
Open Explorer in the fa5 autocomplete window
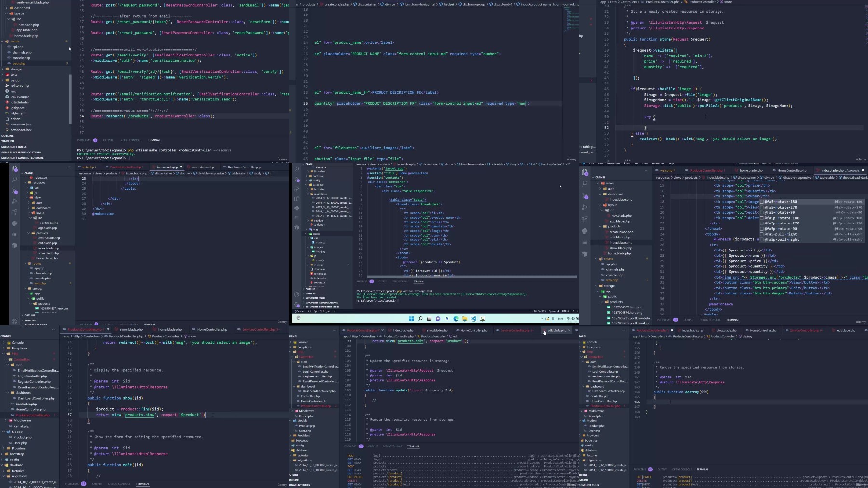coord(585,172)
